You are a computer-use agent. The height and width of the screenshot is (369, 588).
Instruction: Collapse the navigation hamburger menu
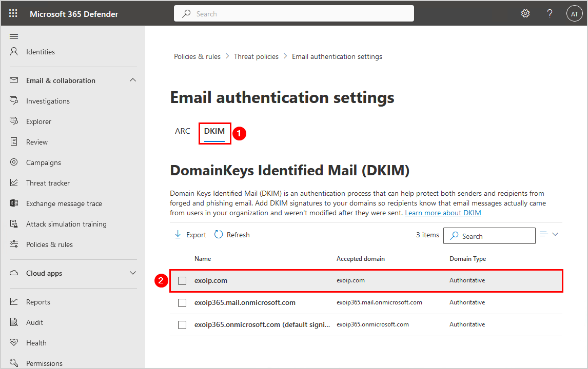tap(14, 36)
